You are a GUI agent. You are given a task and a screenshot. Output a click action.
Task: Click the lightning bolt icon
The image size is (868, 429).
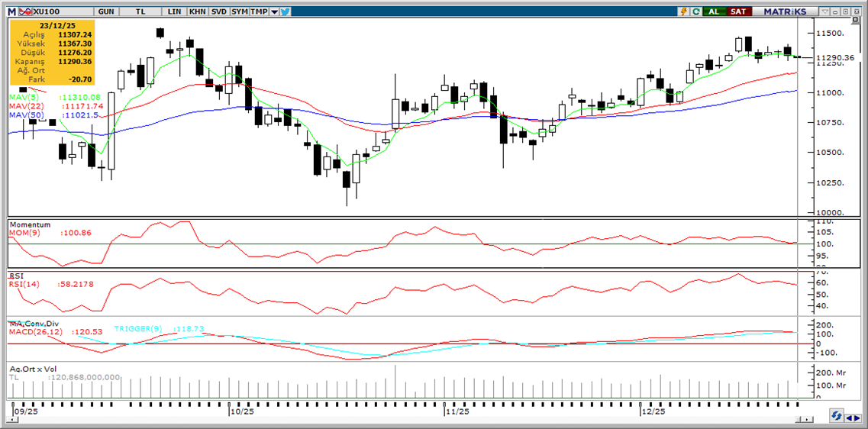coord(683,11)
